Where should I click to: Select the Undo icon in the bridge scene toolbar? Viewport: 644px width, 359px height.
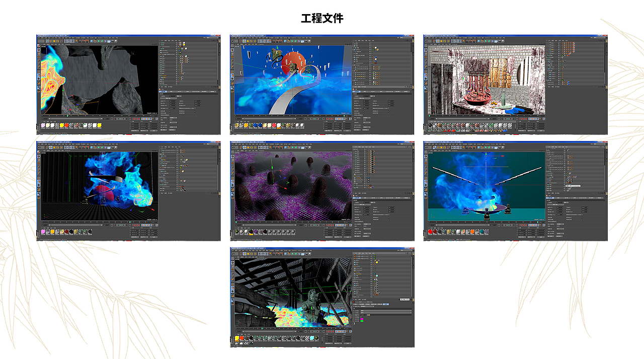coord(233,41)
